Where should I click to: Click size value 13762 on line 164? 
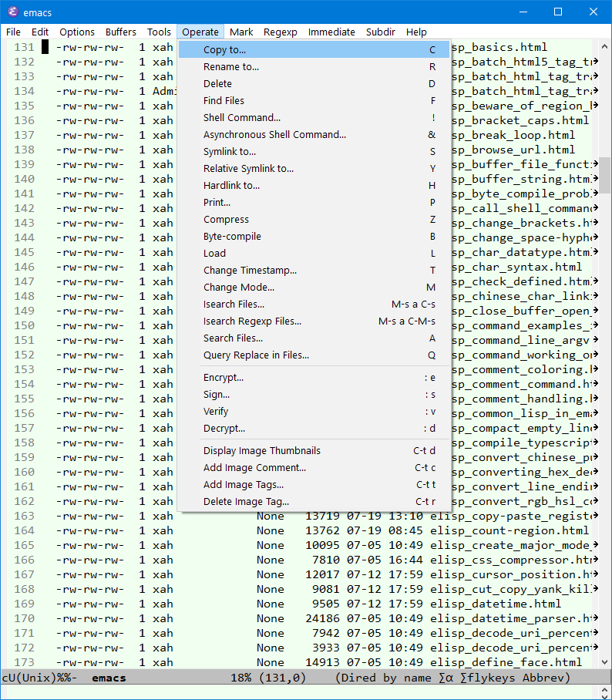point(322,530)
